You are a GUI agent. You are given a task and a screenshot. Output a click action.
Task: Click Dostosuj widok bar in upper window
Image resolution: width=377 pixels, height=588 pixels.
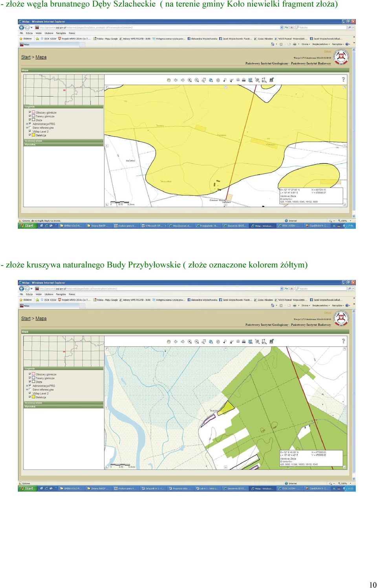[64, 141]
